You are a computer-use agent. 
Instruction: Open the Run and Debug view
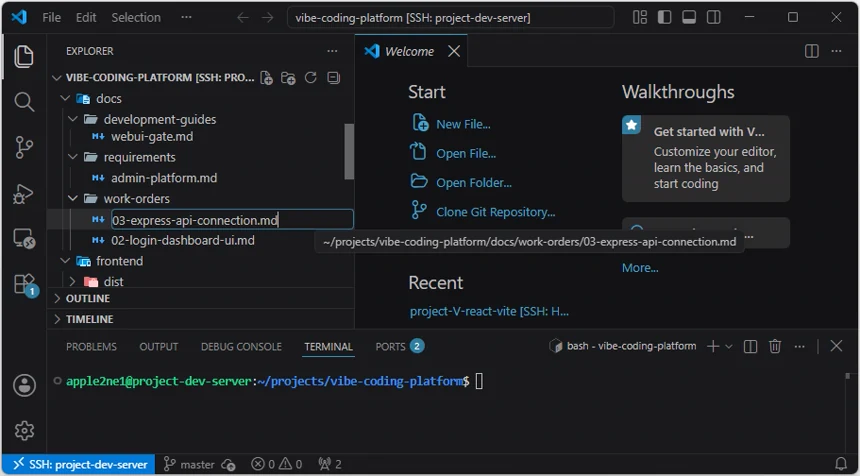(x=24, y=194)
